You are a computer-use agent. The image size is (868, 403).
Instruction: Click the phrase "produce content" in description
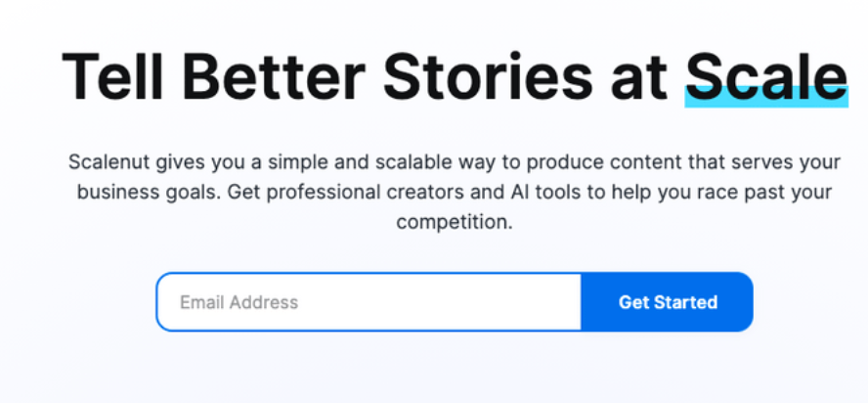544,161
